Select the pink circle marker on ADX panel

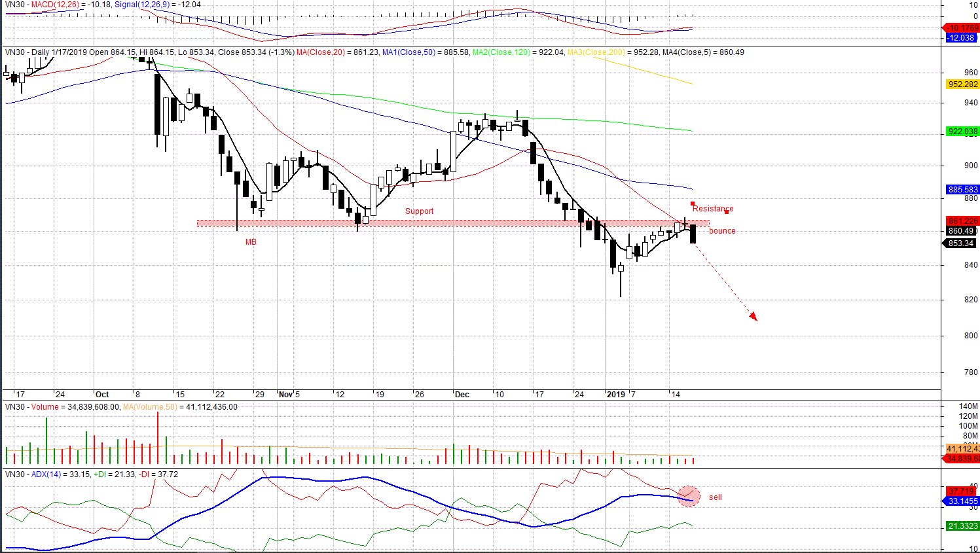689,496
